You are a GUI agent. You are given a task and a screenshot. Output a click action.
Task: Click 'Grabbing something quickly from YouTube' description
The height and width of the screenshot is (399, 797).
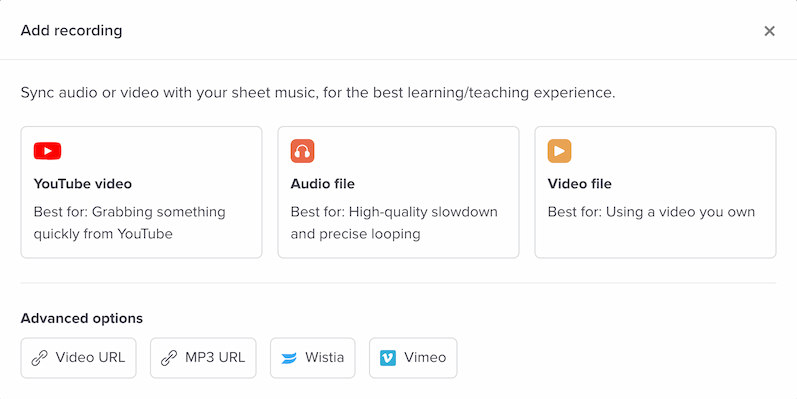(x=130, y=223)
